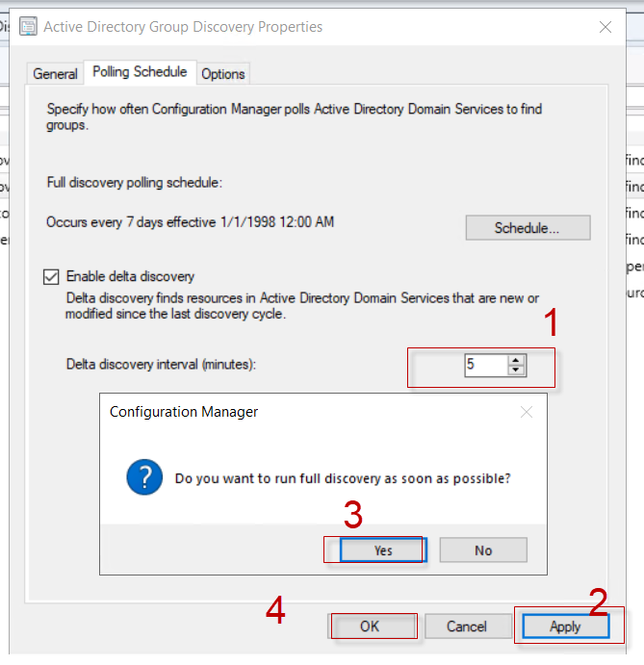Switch to the General tab
Viewport: 644px width, 665px height.
pyautogui.click(x=55, y=74)
